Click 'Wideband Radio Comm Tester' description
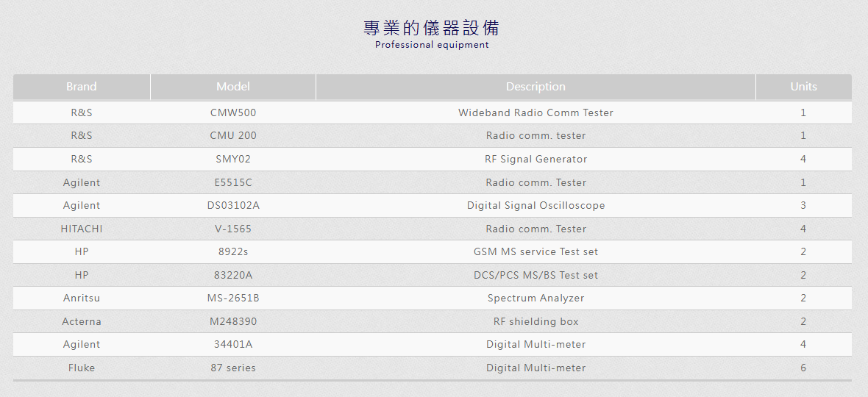This screenshot has width=868, height=397. tap(536, 112)
